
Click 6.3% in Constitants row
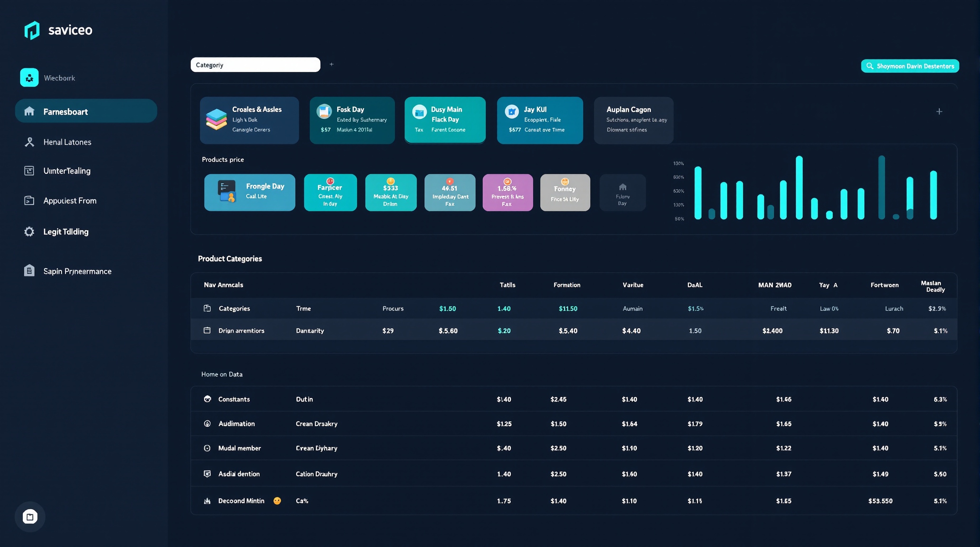click(x=940, y=400)
